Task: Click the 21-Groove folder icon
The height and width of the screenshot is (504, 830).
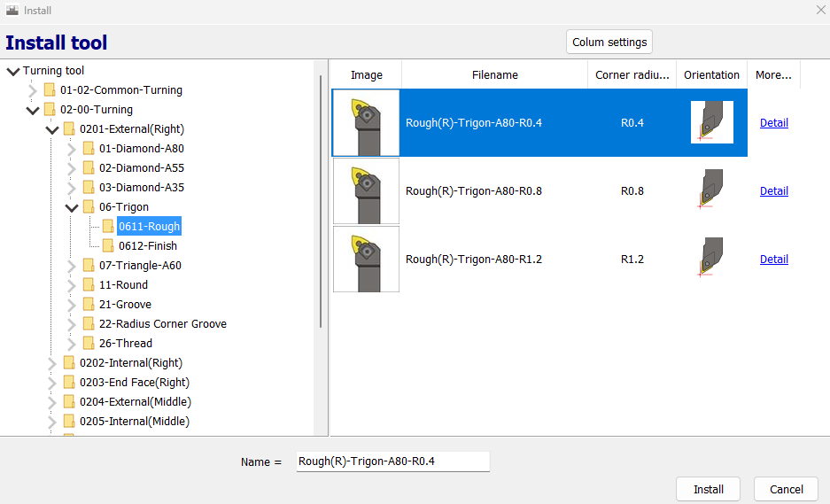Action: (x=89, y=305)
